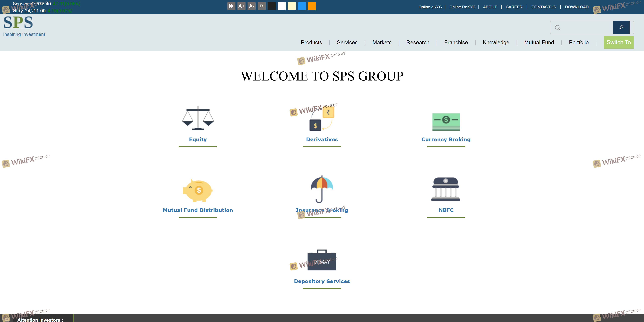Focus the site search input field

click(581, 28)
